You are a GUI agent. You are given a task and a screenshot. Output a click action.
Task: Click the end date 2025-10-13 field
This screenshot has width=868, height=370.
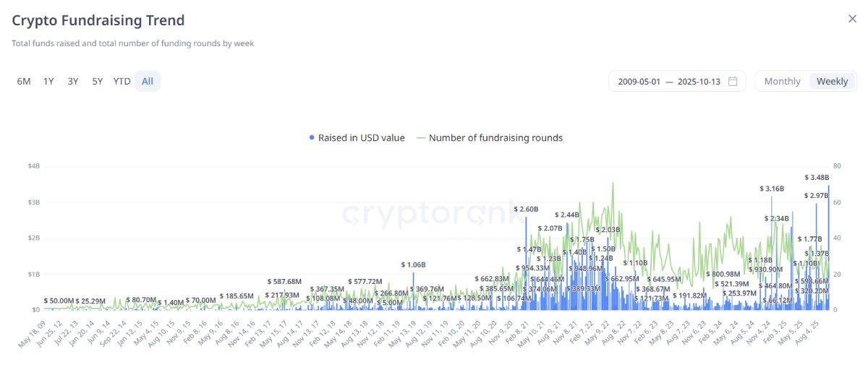[699, 81]
